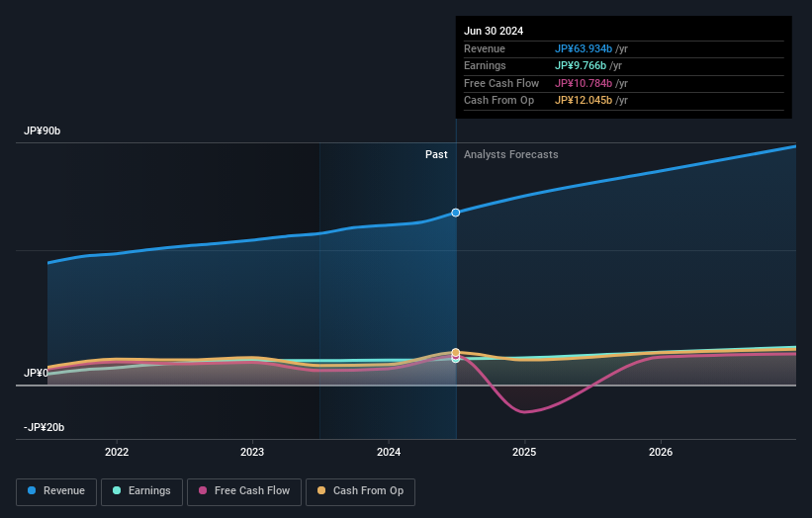Screen dimensions: 812x518
Task: Click the Cash From Op label in tooltip
Action: coord(498,101)
